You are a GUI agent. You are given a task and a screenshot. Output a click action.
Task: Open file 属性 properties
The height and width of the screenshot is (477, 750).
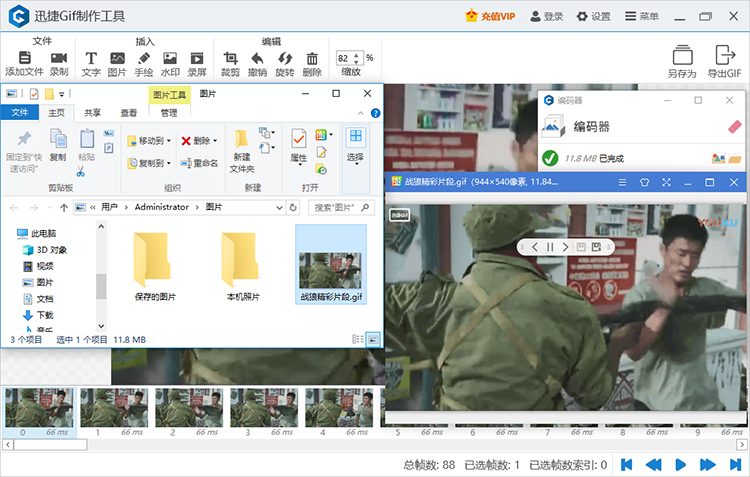[x=299, y=146]
